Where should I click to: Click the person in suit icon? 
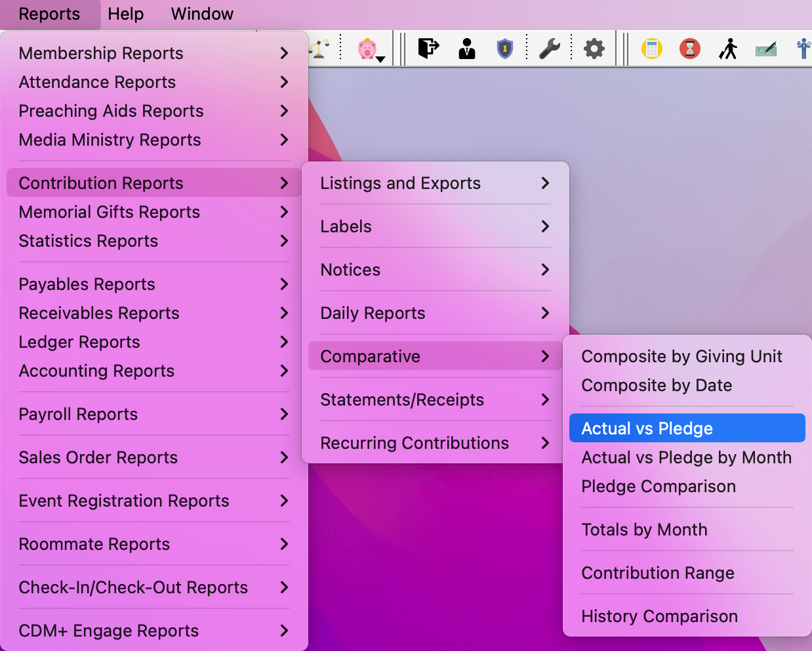click(x=467, y=49)
